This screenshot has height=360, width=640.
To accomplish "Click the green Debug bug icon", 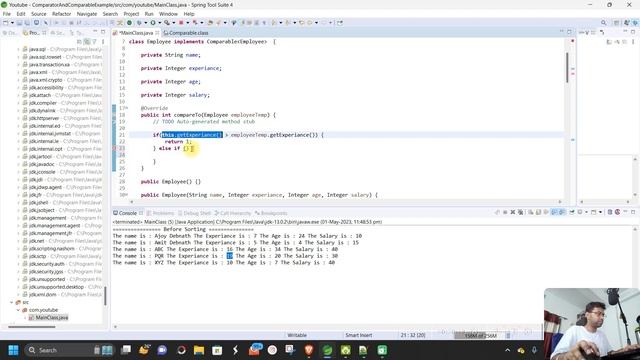I will tap(139, 23).
